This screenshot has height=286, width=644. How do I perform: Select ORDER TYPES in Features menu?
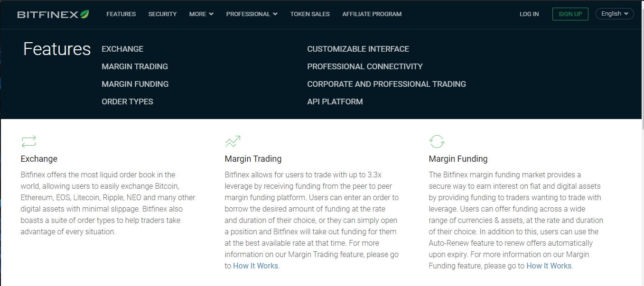(x=127, y=101)
